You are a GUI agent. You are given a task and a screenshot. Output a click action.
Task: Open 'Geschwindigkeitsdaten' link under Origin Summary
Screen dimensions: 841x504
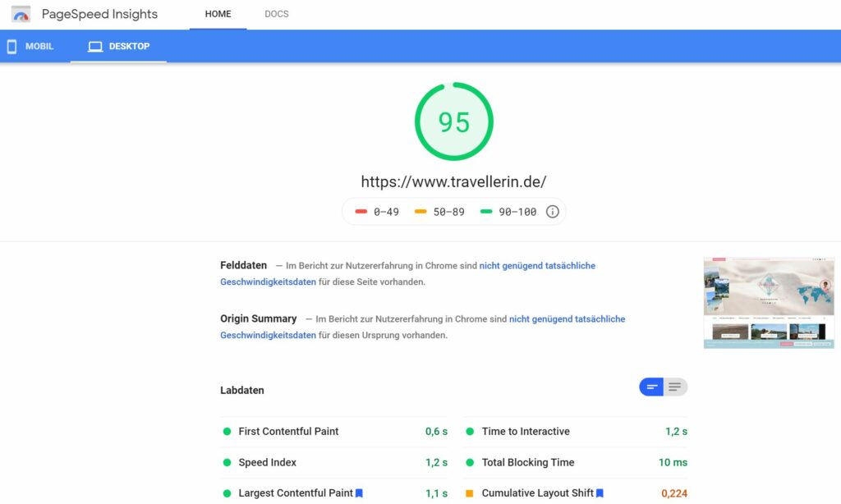click(268, 335)
